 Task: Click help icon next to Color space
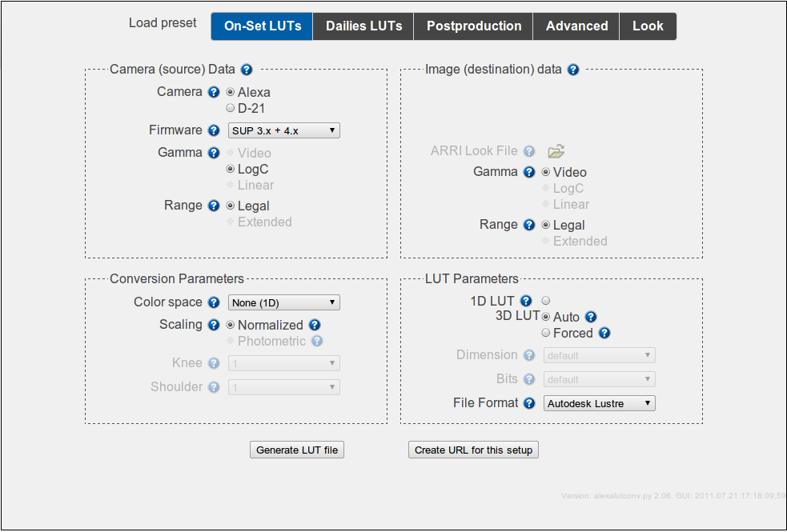click(214, 302)
